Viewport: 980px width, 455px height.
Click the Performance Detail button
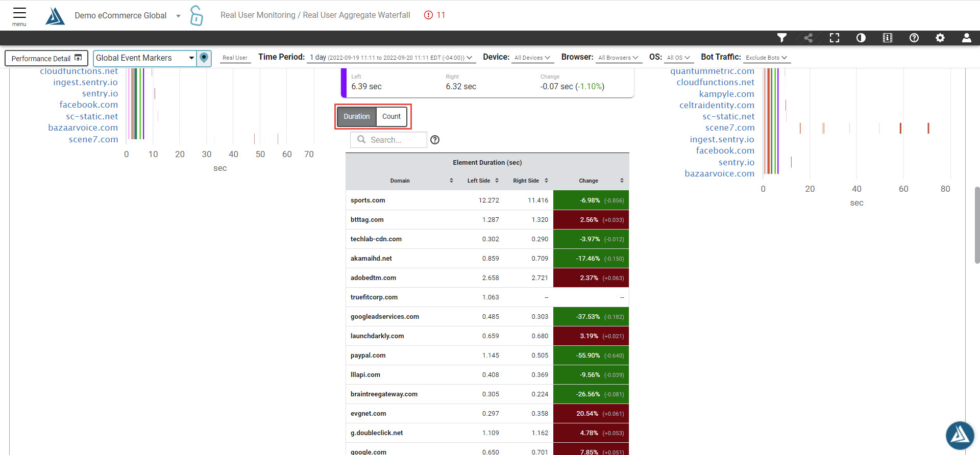tap(46, 58)
